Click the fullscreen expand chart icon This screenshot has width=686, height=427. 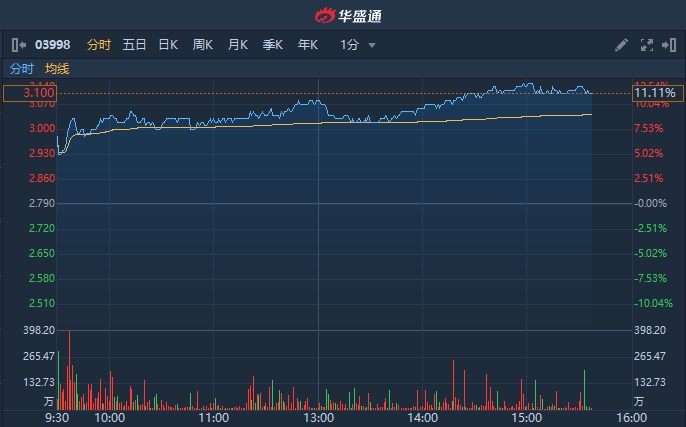[645, 45]
